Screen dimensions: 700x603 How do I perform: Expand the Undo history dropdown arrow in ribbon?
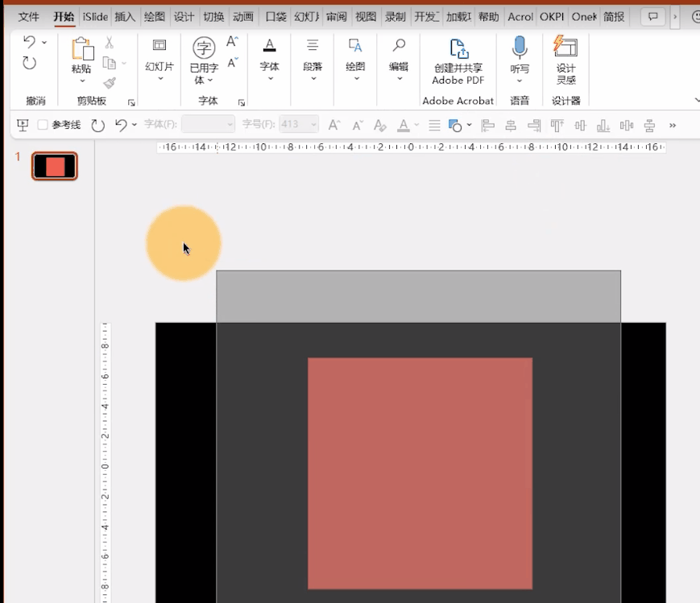(44, 43)
